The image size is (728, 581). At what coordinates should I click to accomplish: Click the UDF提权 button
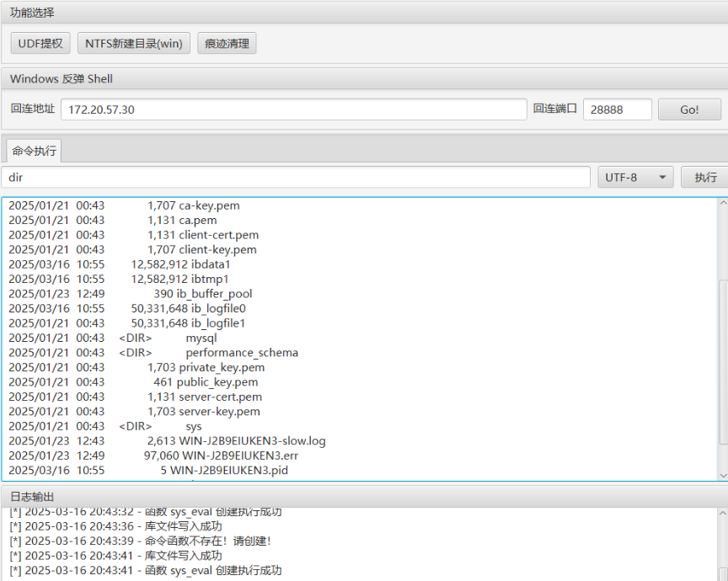[40, 43]
